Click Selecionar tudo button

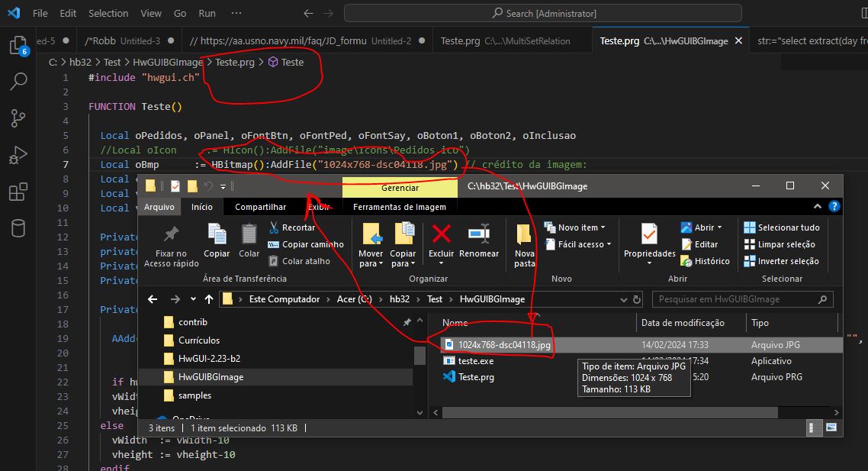[x=782, y=227]
